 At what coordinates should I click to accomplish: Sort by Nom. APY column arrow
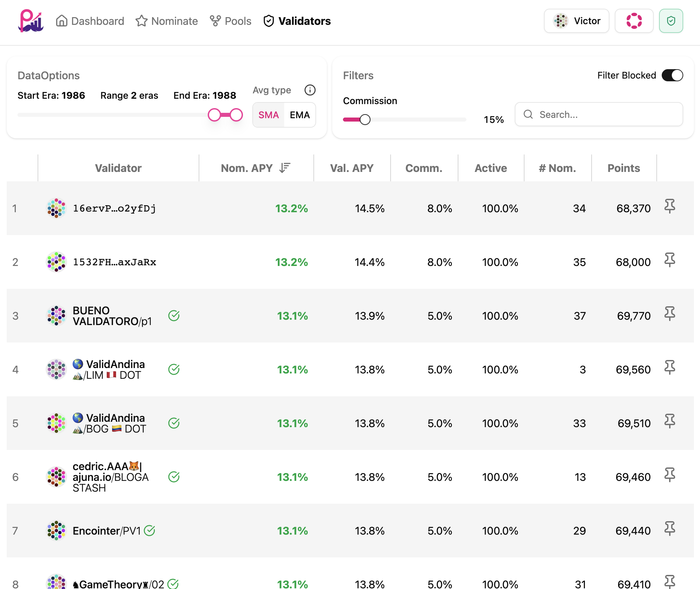pyautogui.click(x=285, y=168)
